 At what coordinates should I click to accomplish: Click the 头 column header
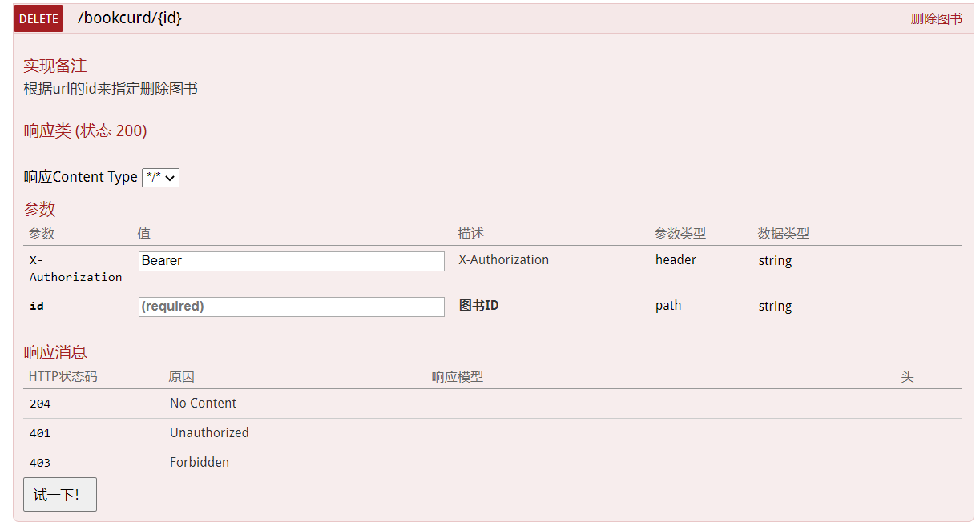coord(907,376)
